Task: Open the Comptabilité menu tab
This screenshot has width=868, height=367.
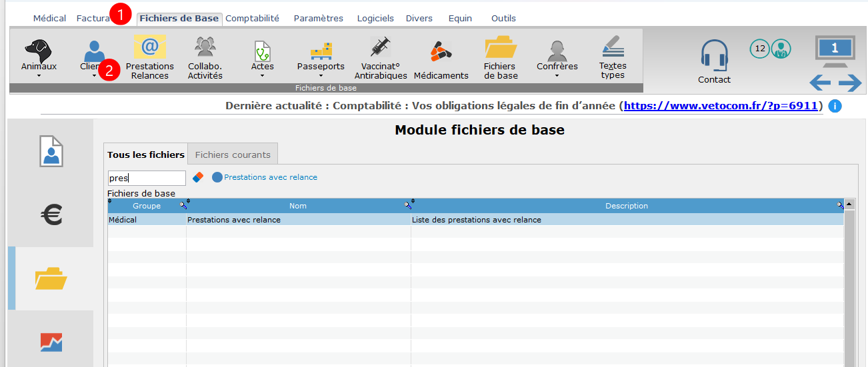Action: pyautogui.click(x=252, y=19)
